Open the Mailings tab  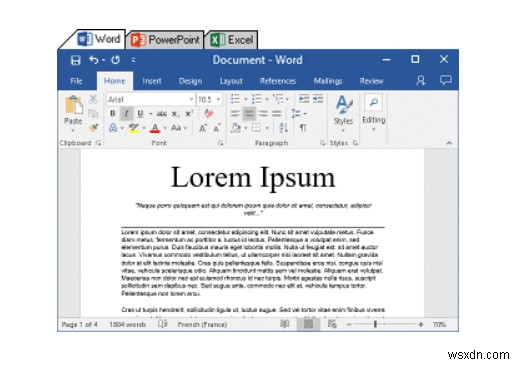328,81
